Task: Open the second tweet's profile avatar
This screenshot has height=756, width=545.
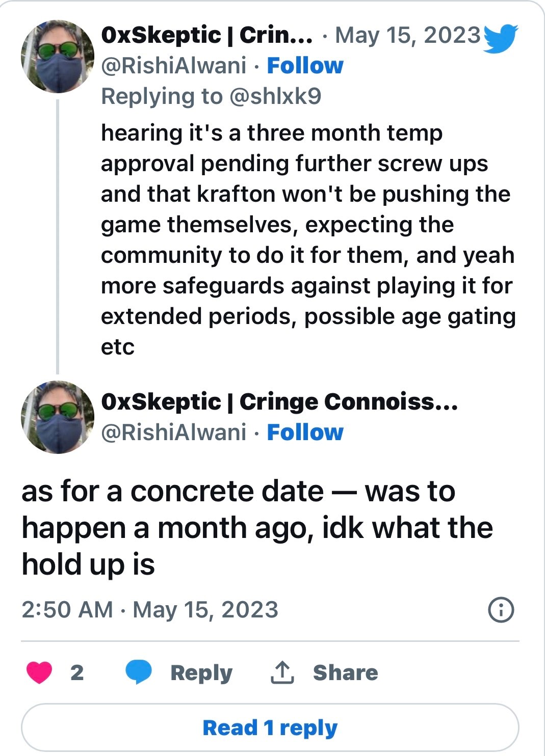Action: pyautogui.click(x=58, y=417)
